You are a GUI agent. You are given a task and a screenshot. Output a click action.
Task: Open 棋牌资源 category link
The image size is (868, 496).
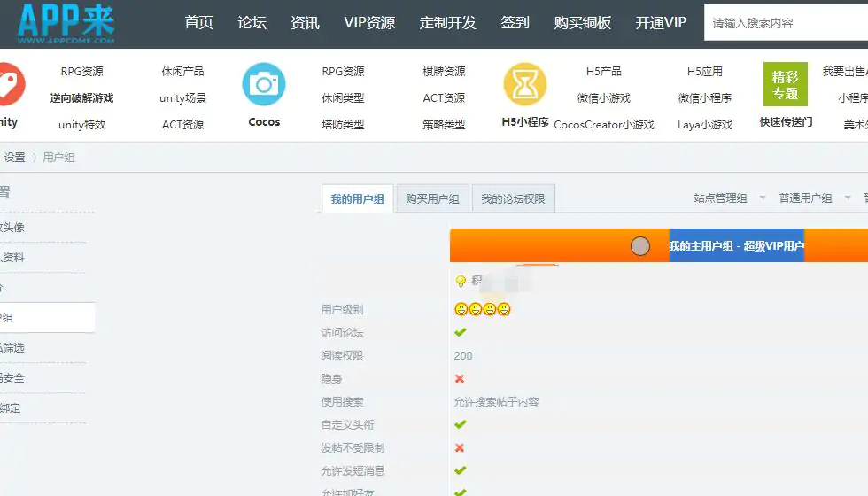pyautogui.click(x=444, y=72)
